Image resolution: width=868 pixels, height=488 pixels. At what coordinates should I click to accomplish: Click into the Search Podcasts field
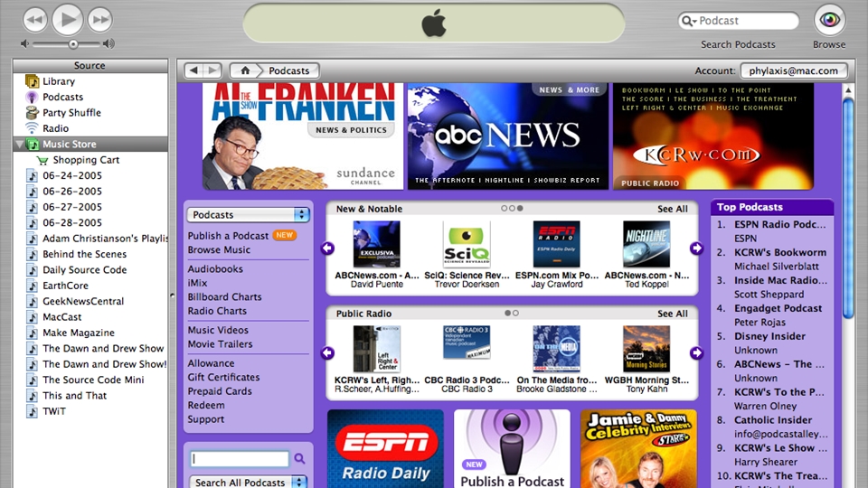tap(739, 21)
